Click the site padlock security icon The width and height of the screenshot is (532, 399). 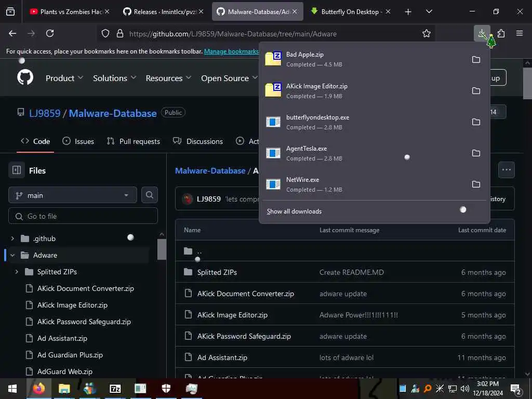click(x=120, y=33)
